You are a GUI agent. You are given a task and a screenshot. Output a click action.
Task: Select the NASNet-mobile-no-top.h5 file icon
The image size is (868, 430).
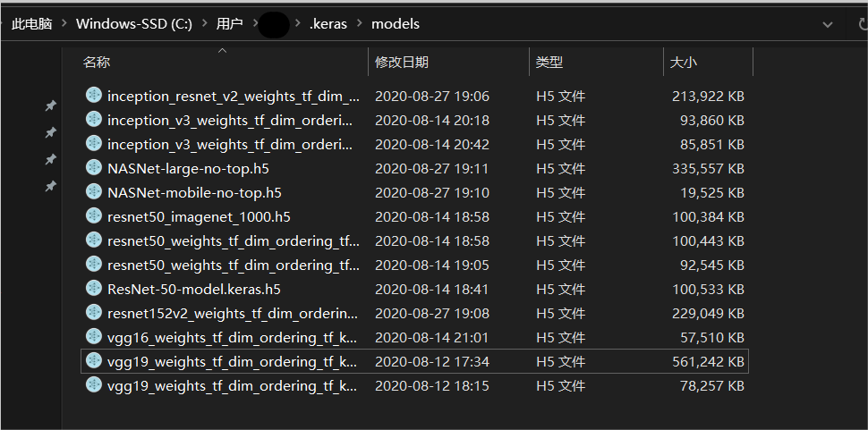(x=94, y=192)
